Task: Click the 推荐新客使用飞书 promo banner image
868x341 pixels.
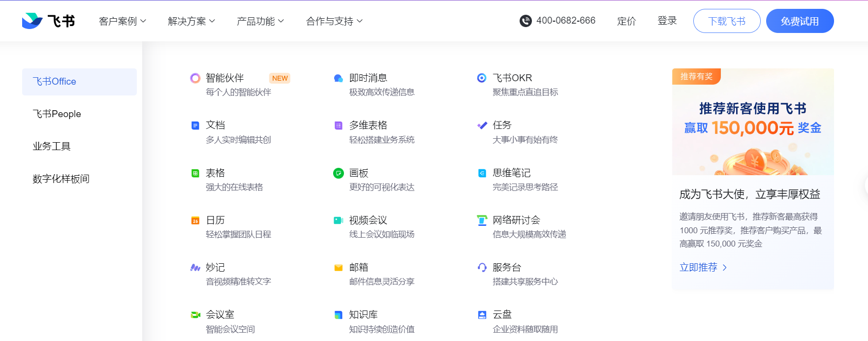Action: 753,122
